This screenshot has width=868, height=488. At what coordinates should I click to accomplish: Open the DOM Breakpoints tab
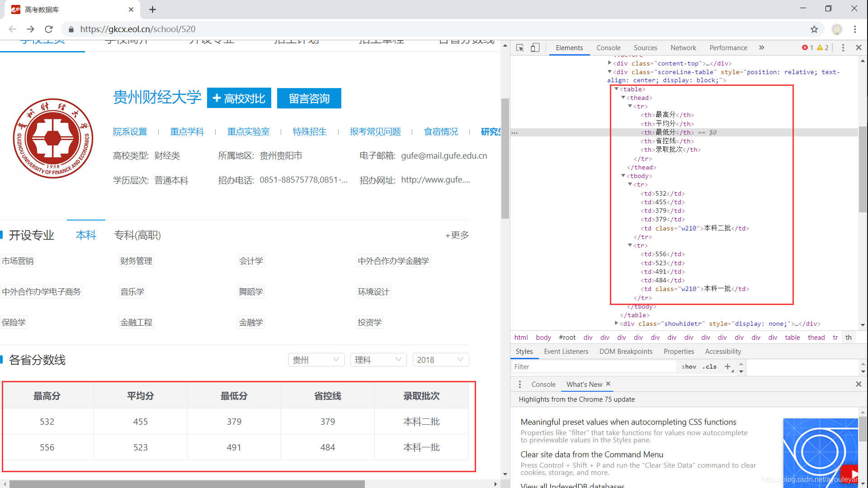click(x=626, y=351)
